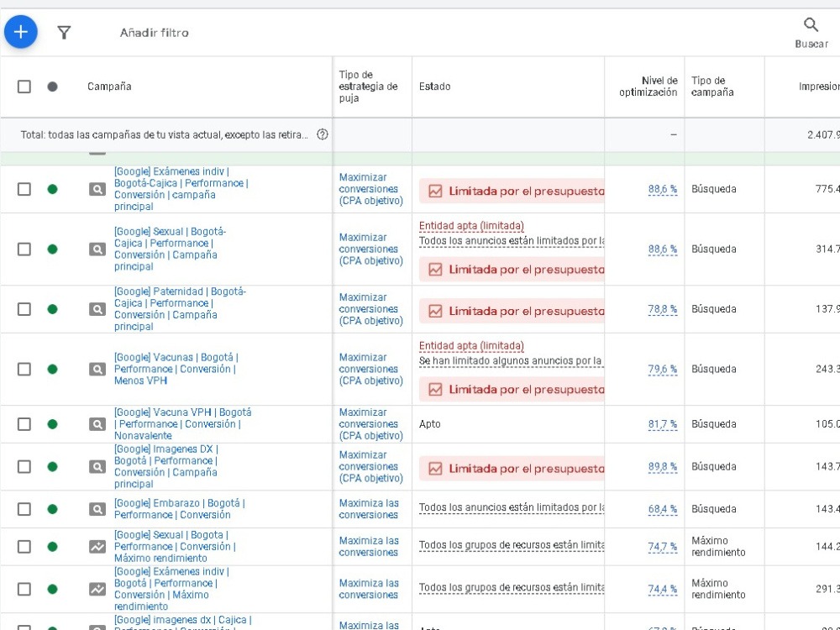The image size is (840, 630).
Task: Click the status dot icon in header
Action: (x=52, y=87)
